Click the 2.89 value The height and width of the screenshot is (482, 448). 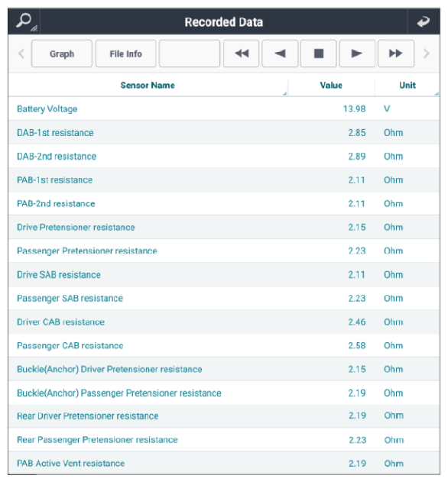click(x=357, y=156)
